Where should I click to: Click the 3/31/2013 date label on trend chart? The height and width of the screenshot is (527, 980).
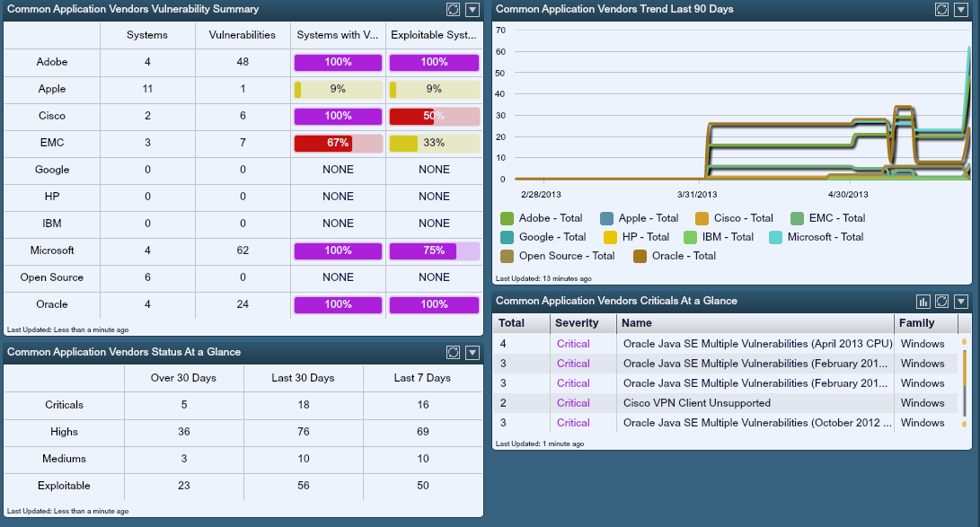click(697, 195)
